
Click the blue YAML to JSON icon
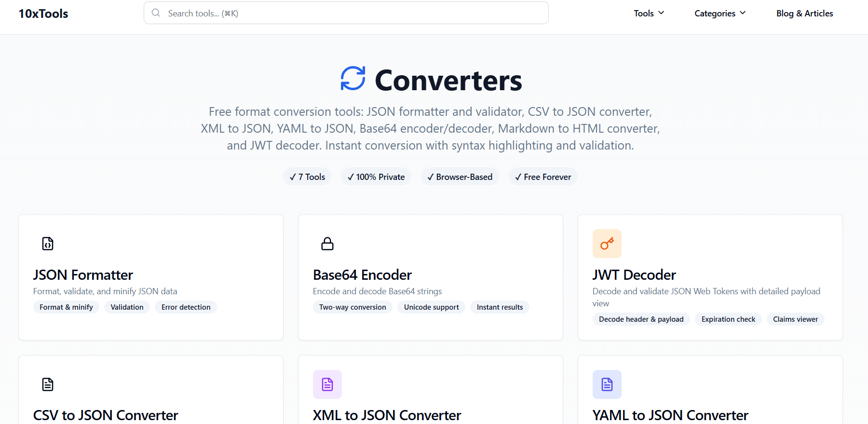click(x=607, y=384)
